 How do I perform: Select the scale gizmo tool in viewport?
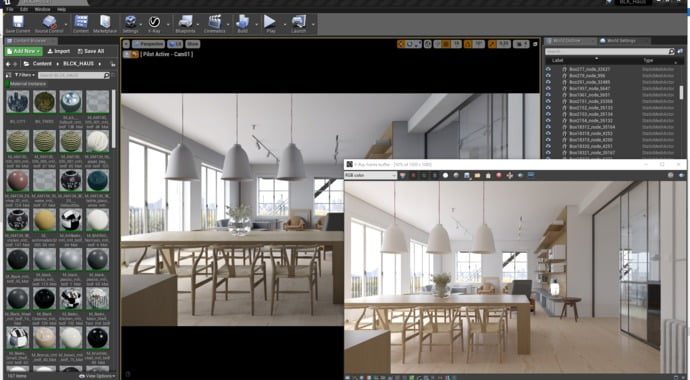(417, 44)
